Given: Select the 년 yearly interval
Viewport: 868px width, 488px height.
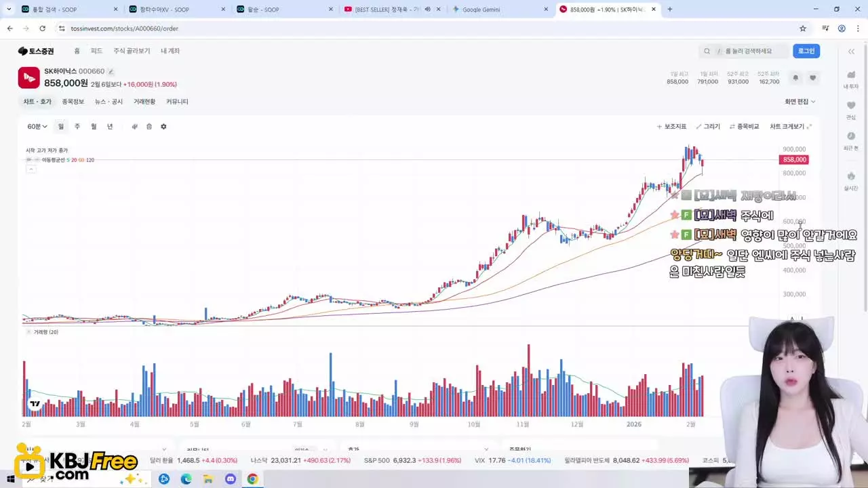Looking at the screenshot, I should pos(110,127).
